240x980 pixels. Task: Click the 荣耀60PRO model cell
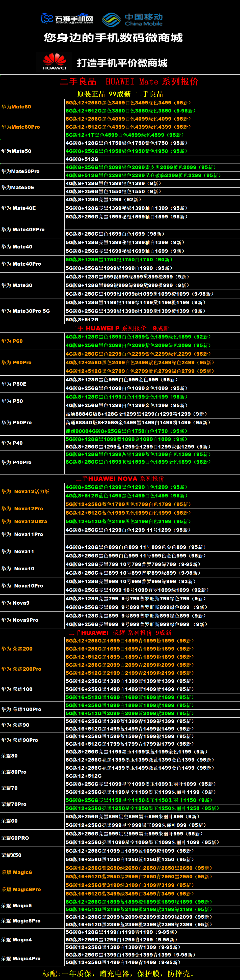click(32, 838)
